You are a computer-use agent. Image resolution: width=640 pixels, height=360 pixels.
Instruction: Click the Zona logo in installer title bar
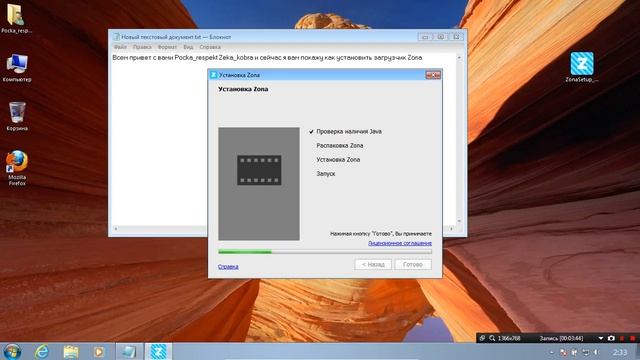pyautogui.click(x=213, y=75)
